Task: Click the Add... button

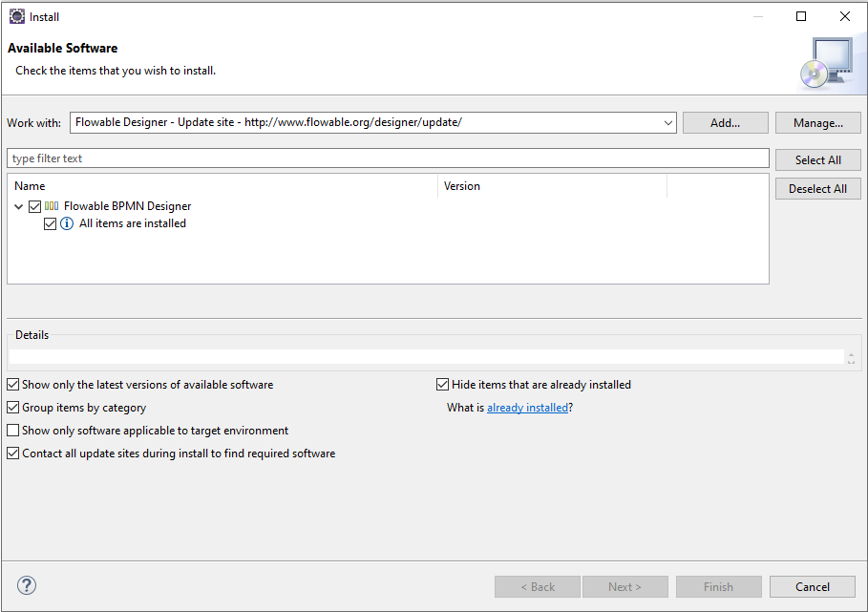Action: pyautogui.click(x=725, y=123)
